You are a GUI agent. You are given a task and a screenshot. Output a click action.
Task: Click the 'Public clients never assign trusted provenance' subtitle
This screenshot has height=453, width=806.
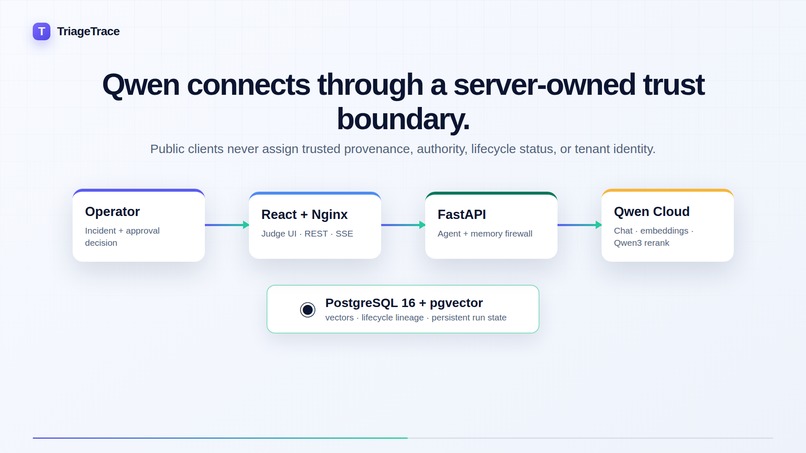pos(403,149)
